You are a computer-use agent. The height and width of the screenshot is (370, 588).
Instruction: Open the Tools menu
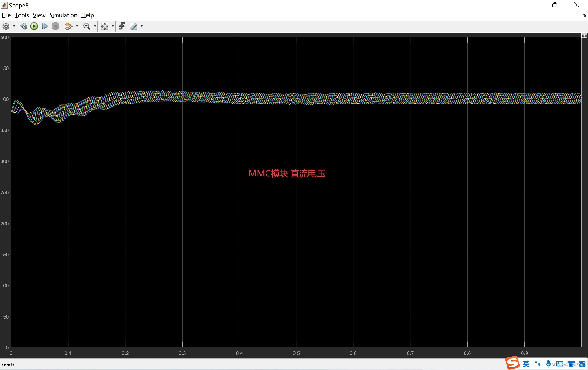click(22, 15)
